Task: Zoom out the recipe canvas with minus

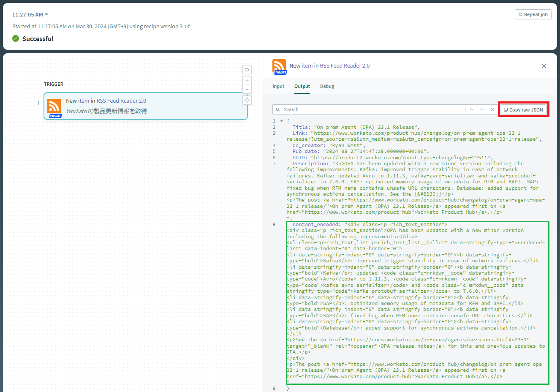Action: (247, 89)
